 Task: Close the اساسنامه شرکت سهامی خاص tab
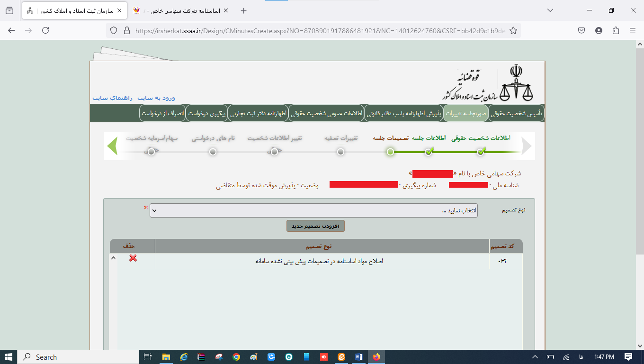(225, 10)
